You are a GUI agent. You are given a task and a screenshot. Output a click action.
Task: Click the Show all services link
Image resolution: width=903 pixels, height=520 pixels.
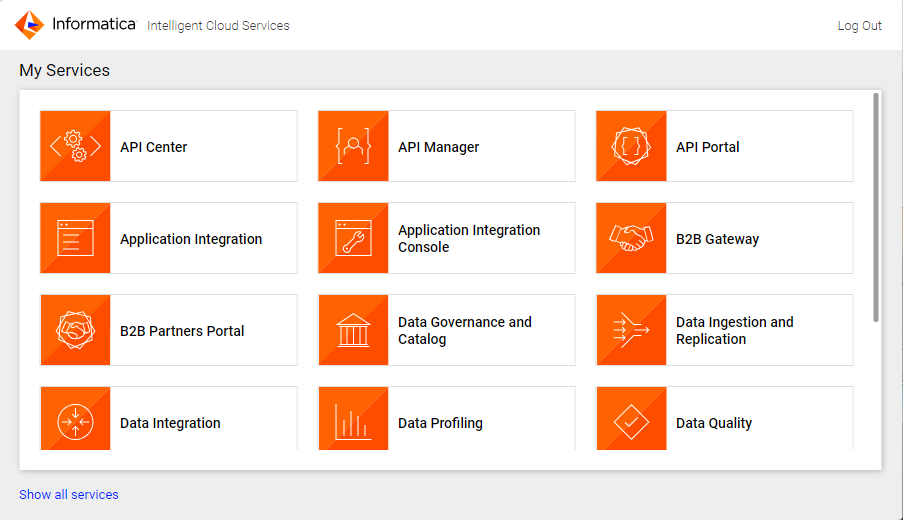pos(69,495)
